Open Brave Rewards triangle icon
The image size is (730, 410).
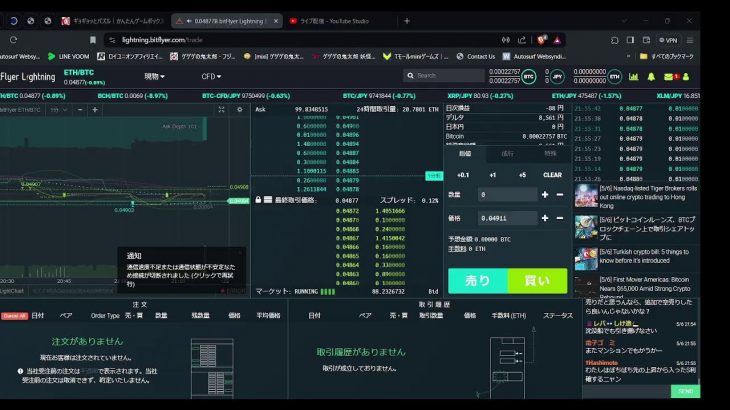(x=557, y=40)
